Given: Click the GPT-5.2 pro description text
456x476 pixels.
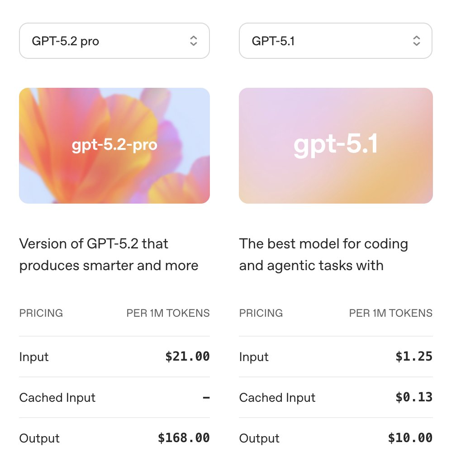Looking at the screenshot, I should tap(109, 254).
